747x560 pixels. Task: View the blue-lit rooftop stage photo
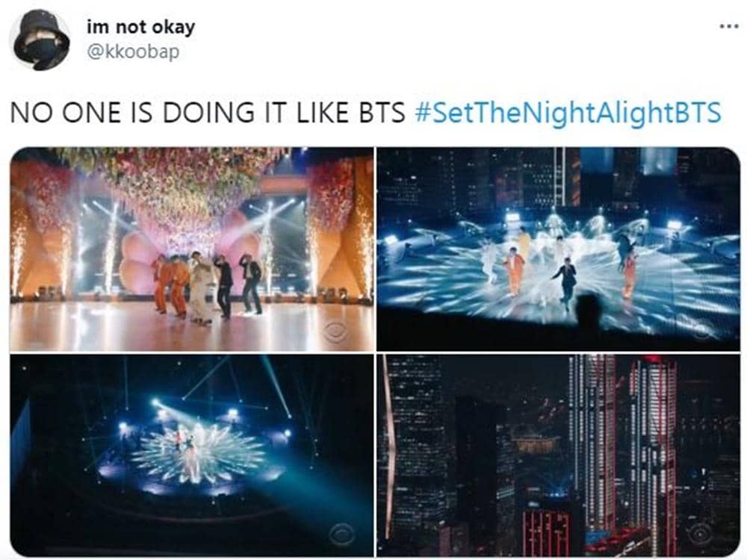558,249
